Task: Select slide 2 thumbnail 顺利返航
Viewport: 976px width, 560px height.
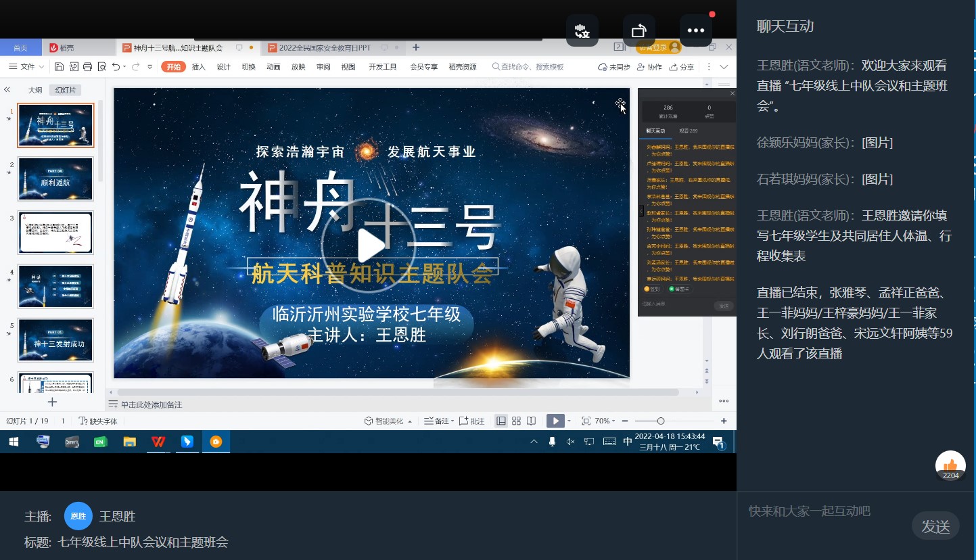Action: pos(55,179)
